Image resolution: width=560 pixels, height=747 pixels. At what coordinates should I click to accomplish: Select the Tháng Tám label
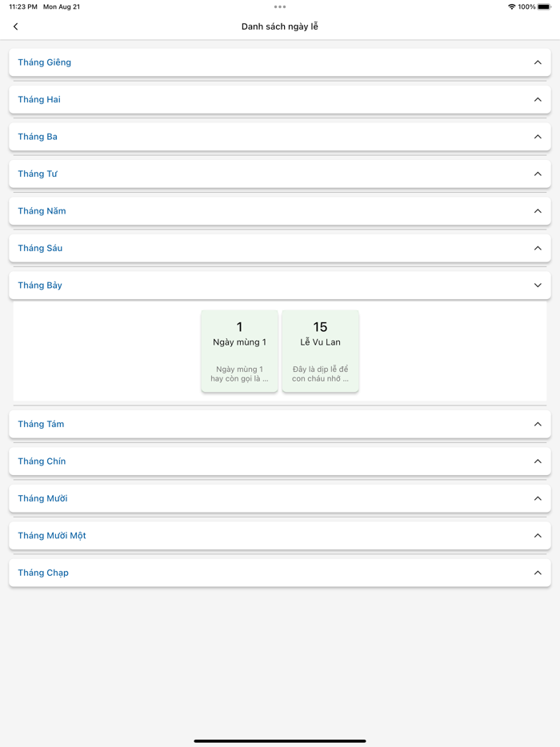pyautogui.click(x=41, y=424)
